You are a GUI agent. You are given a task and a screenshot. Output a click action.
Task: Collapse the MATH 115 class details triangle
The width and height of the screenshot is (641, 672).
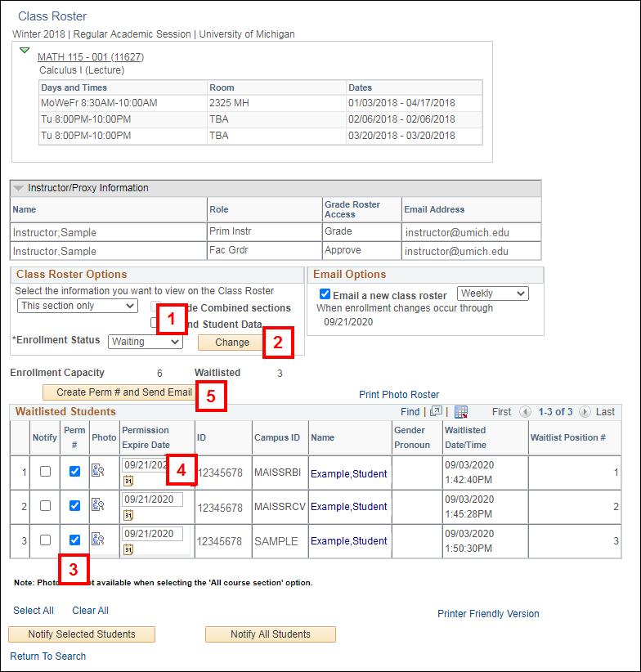[x=25, y=51]
